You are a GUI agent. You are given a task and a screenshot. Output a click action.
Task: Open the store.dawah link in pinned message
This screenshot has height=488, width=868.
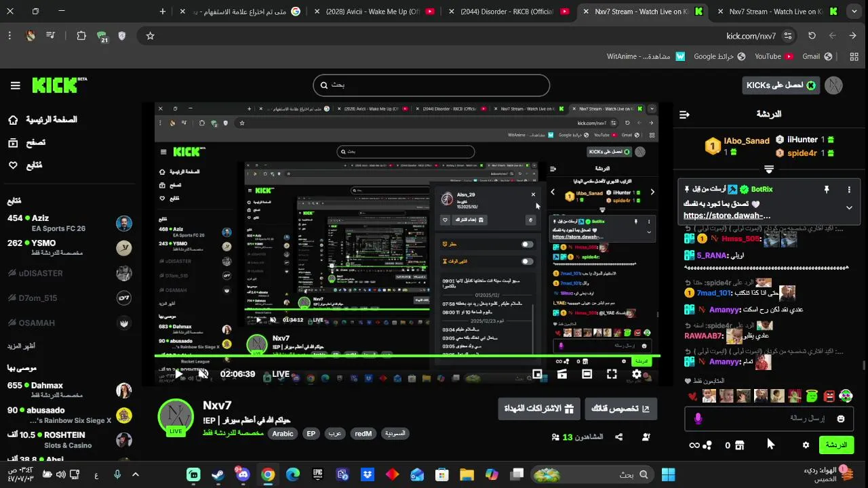click(727, 216)
